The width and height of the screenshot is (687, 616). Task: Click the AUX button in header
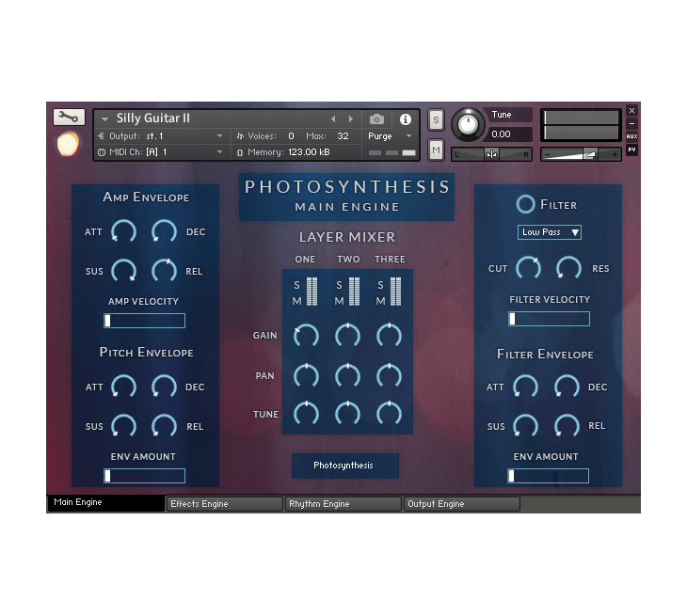tap(631, 136)
